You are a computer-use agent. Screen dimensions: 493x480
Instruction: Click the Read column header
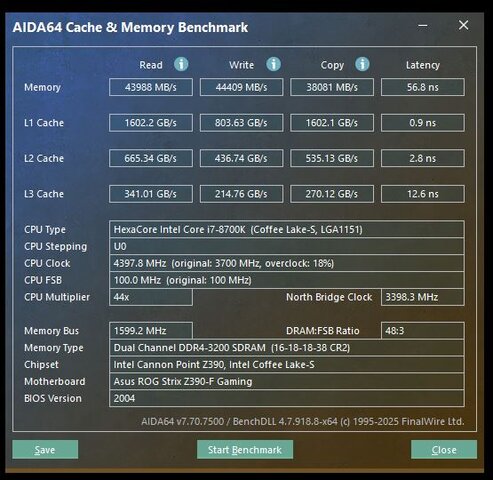(151, 65)
